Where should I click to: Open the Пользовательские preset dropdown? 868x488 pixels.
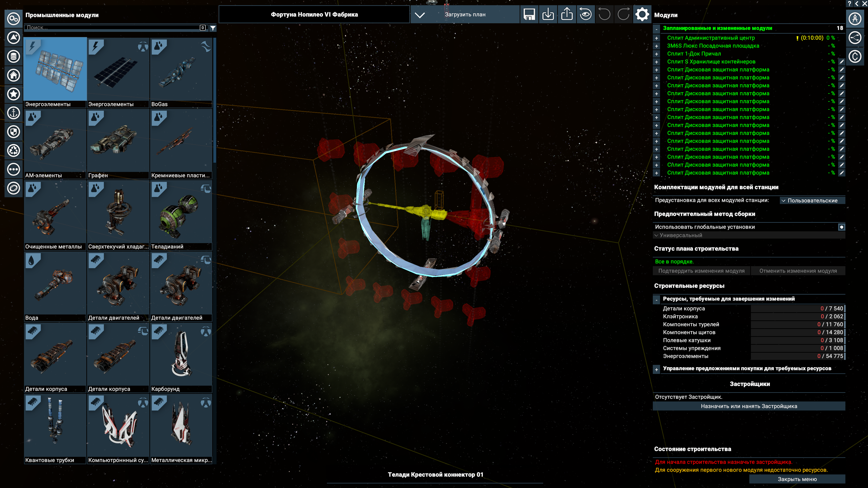[x=812, y=200]
